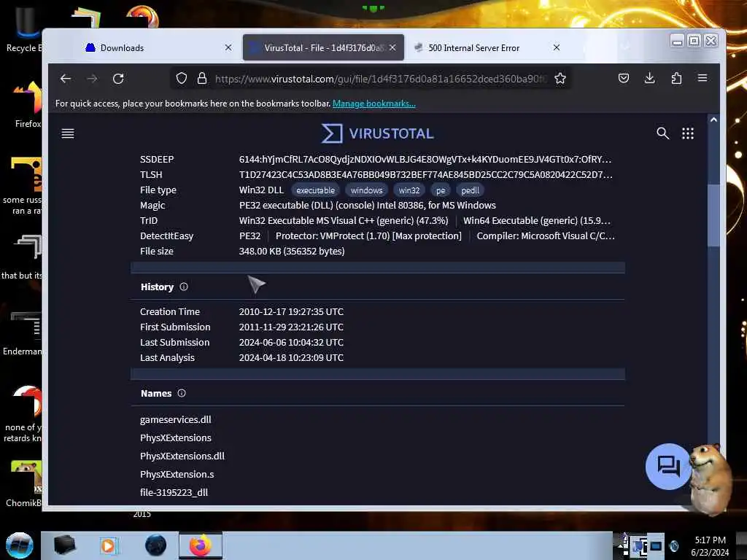Go back to the previous page
Viewport: 747px width, 560px height.
pos(66,79)
